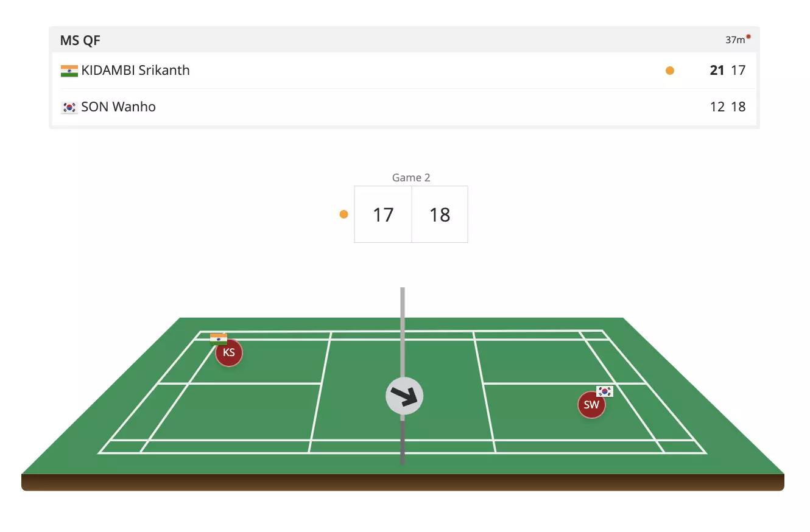Click the left Game 2 score box showing 17
The height and width of the screenshot is (532, 810).
(383, 215)
